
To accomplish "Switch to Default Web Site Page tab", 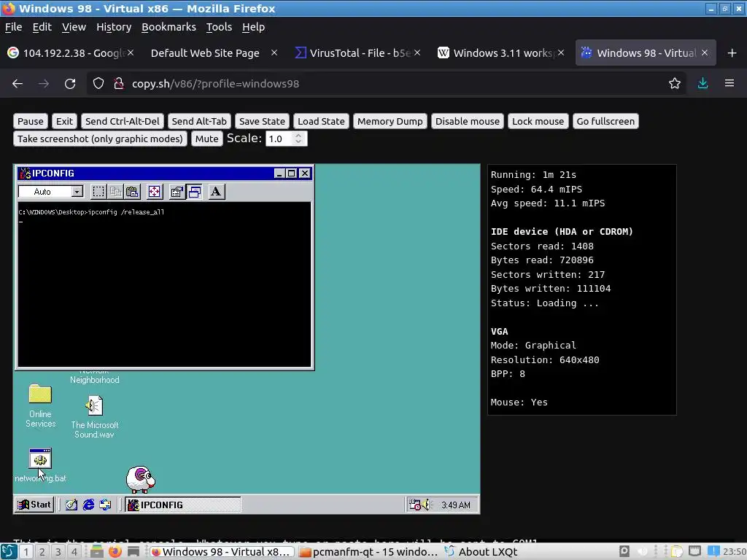I will coord(205,52).
